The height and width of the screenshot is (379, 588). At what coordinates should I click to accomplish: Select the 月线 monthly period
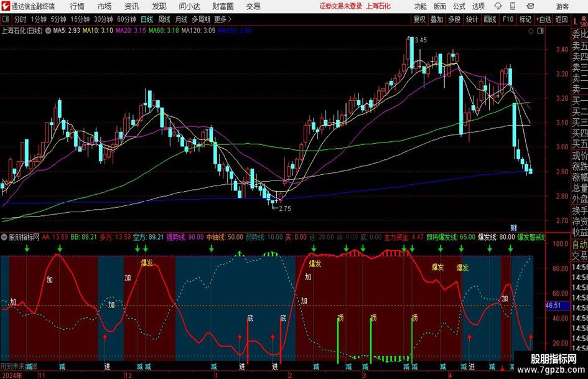pos(181,19)
